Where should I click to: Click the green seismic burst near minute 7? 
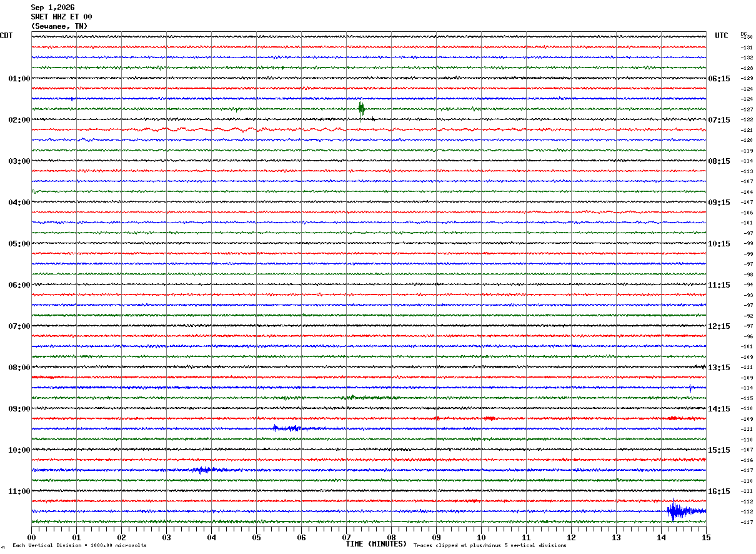(361, 109)
